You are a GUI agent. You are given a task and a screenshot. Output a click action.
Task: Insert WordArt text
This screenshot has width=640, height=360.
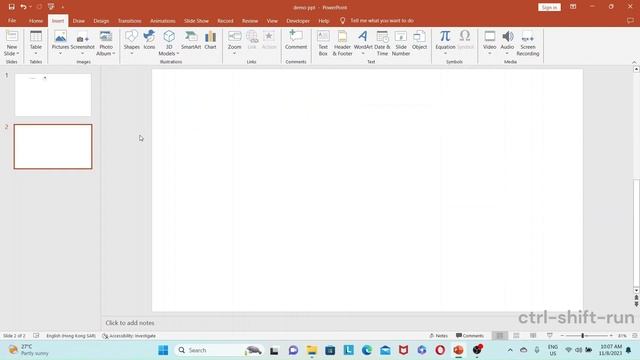[363, 43]
